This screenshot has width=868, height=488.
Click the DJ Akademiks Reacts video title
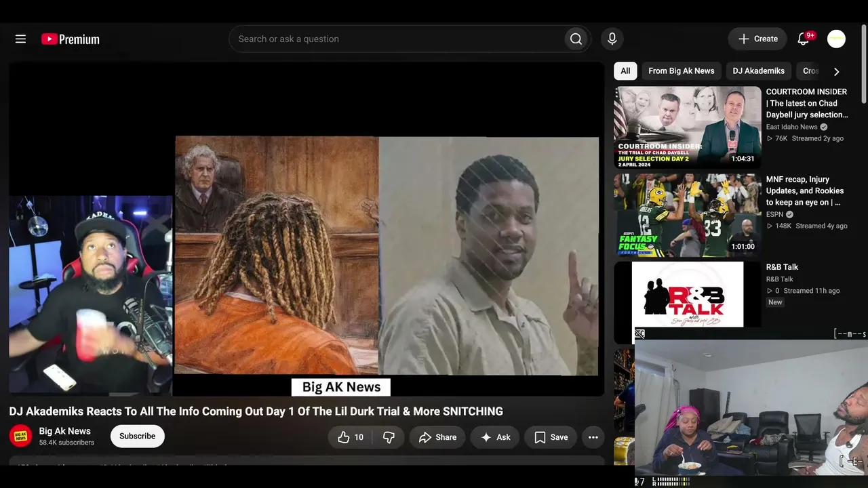click(x=256, y=411)
